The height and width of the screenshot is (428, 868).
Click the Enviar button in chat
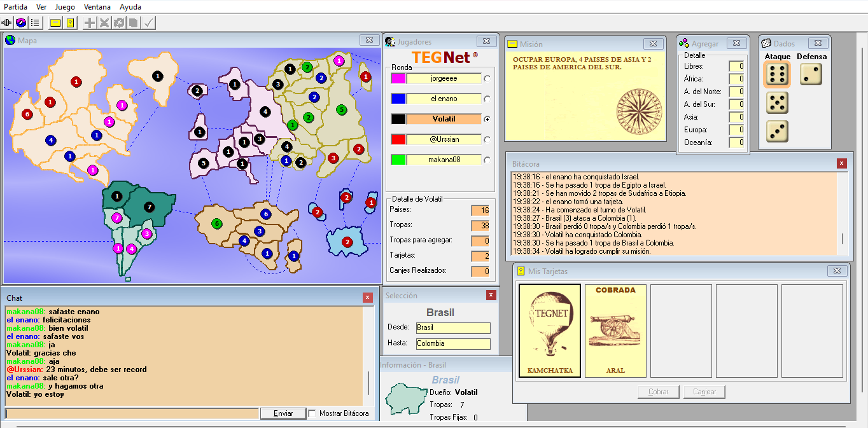pyautogui.click(x=283, y=413)
